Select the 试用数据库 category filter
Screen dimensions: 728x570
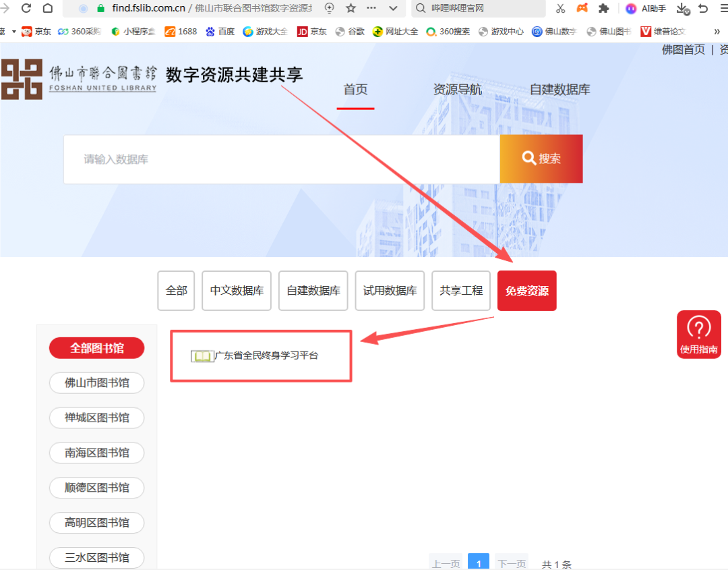(390, 290)
